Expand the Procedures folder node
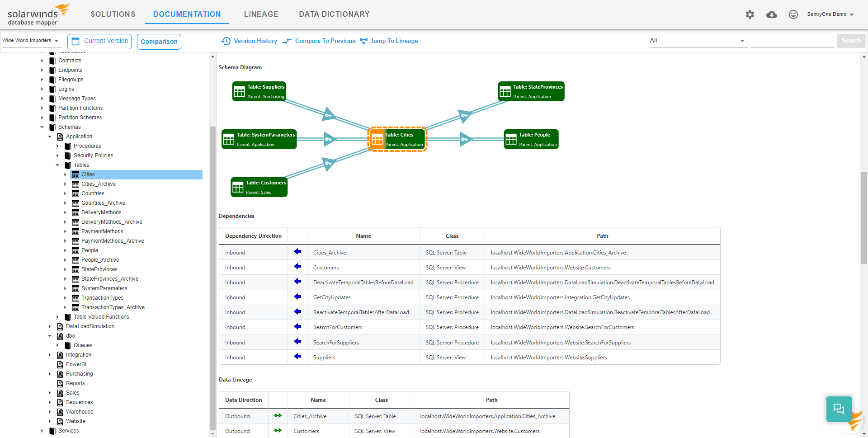Image resolution: width=868 pixels, height=438 pixels. point(57,146)
